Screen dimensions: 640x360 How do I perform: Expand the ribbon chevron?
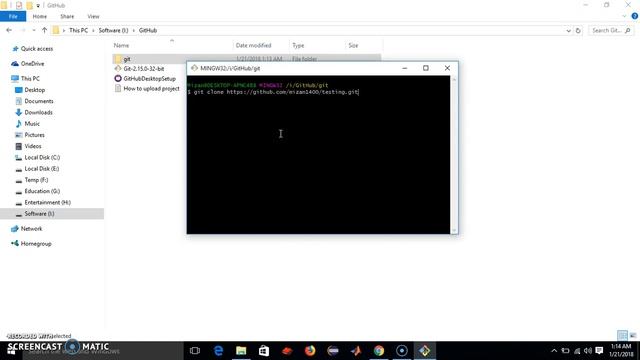624,16
